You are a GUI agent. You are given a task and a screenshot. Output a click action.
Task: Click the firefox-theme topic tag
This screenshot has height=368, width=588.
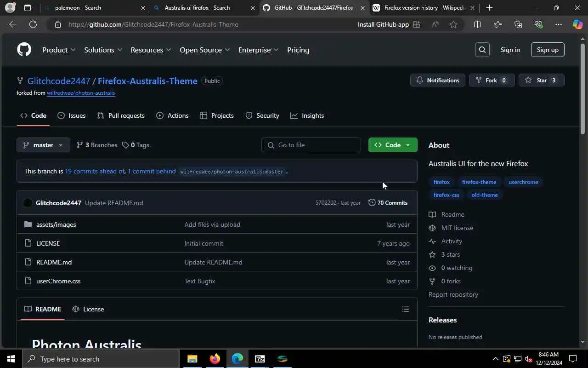[x=479, y=182]
